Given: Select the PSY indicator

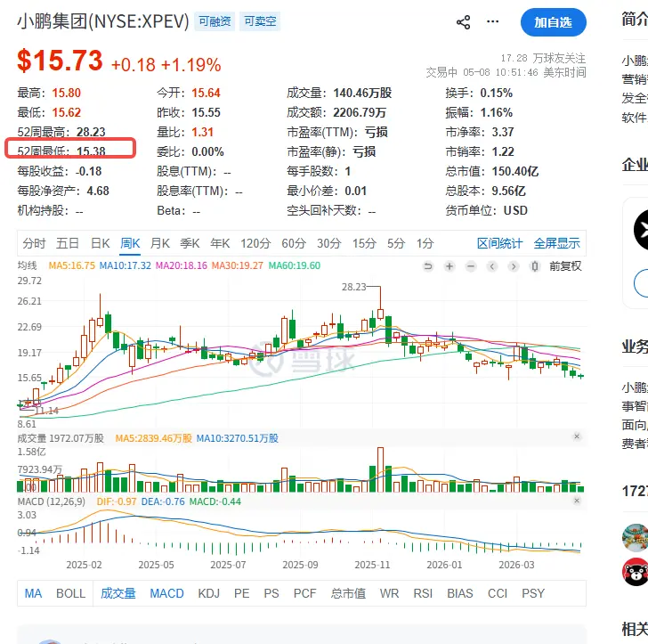Looking at the screenshot, I should point(533,593).
